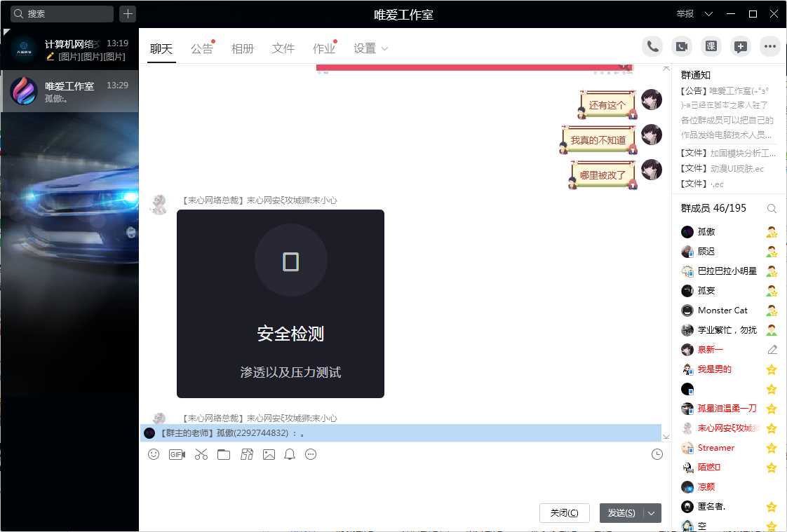Click the screenshot scissors icon
The height and width of the screenshot is (532, 787).
[201, 454]
